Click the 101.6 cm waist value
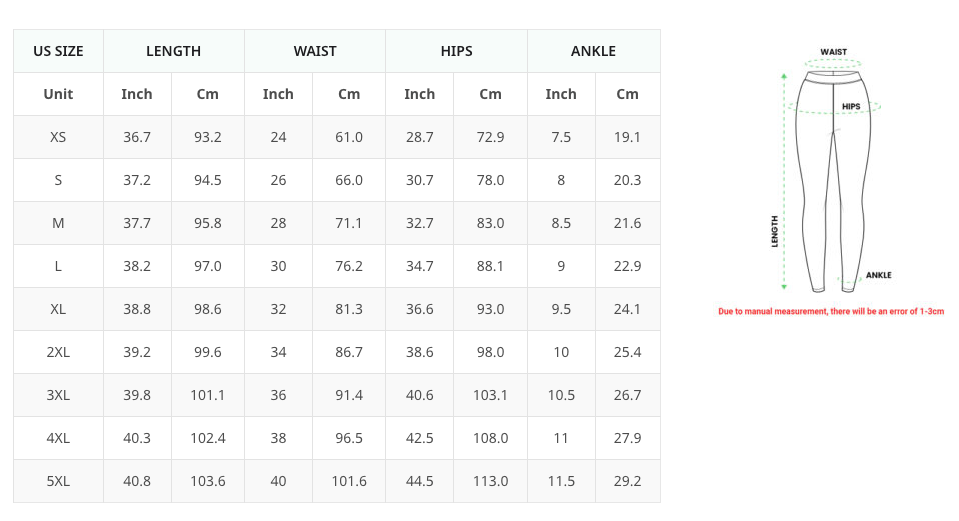This screenshot has height=521, width=959. (349, 481)
